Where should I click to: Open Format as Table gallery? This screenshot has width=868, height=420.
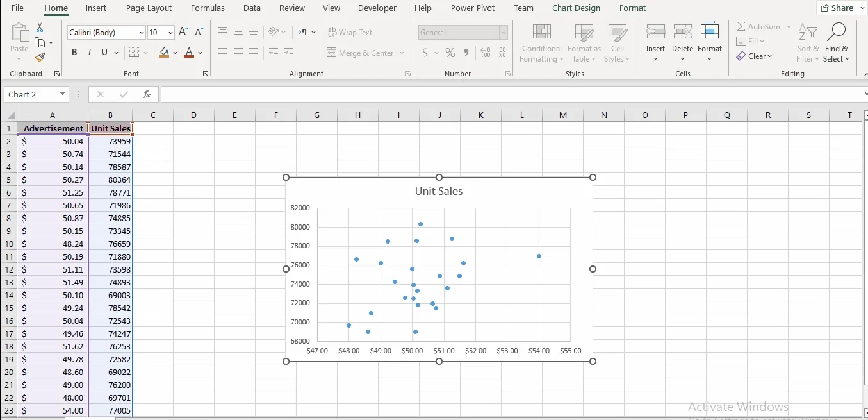tap(584, 43)
